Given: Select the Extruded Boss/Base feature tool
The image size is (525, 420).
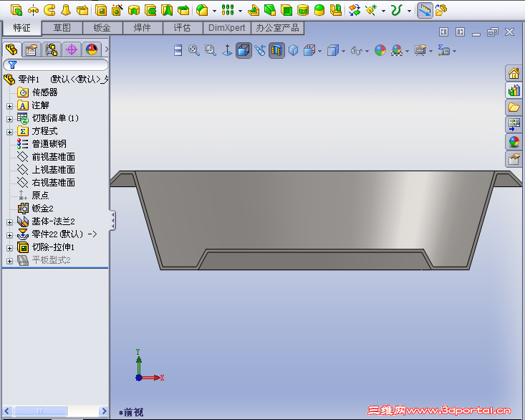Looking at the screenshot, I should pyautogui.click(x=16, y=10).
